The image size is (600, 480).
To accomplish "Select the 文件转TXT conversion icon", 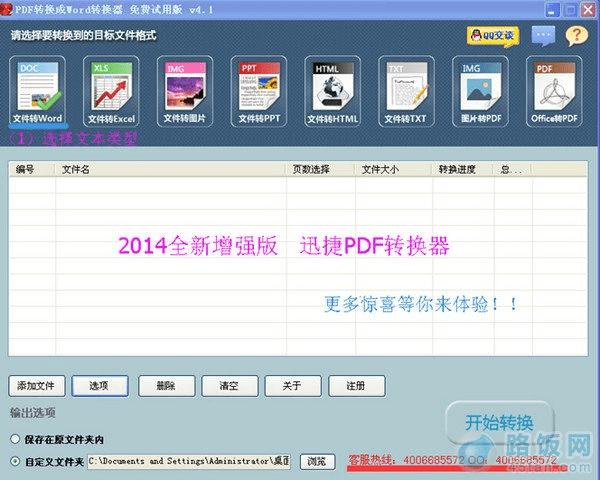I will 406,91.
